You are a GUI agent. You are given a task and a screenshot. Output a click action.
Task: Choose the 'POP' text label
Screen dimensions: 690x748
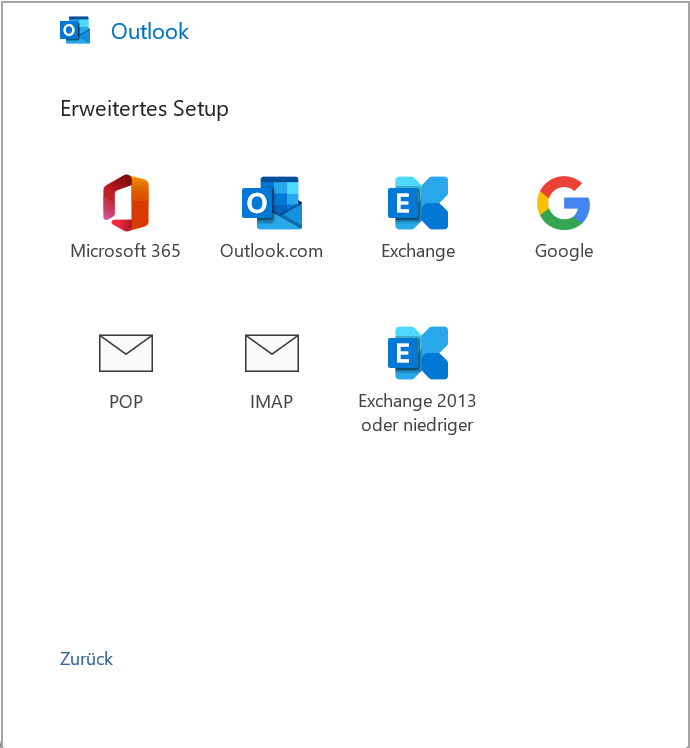[x=125, y=402]
